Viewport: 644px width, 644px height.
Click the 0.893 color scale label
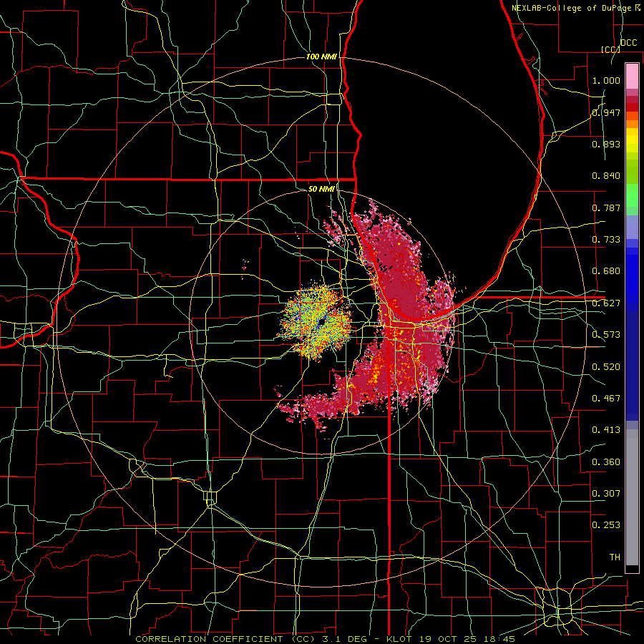tap(606, 144)
